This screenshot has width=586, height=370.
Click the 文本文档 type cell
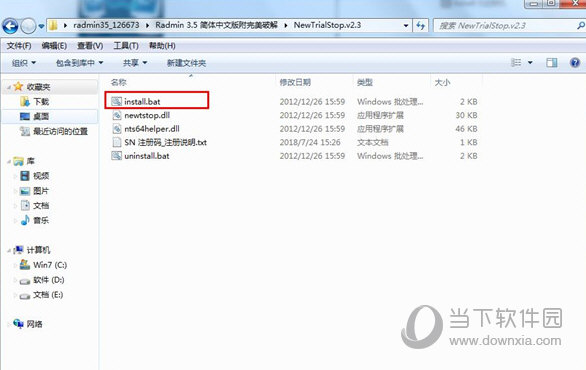[373, 142]
